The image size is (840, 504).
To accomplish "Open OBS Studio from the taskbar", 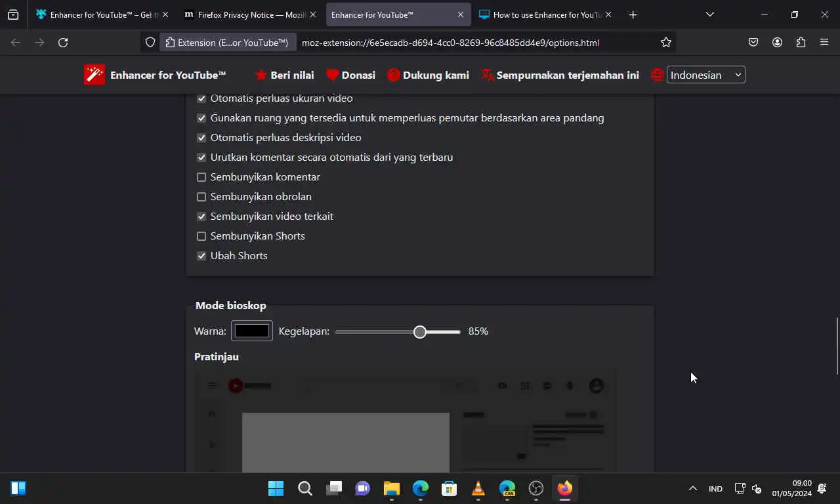I will point(536,488).
